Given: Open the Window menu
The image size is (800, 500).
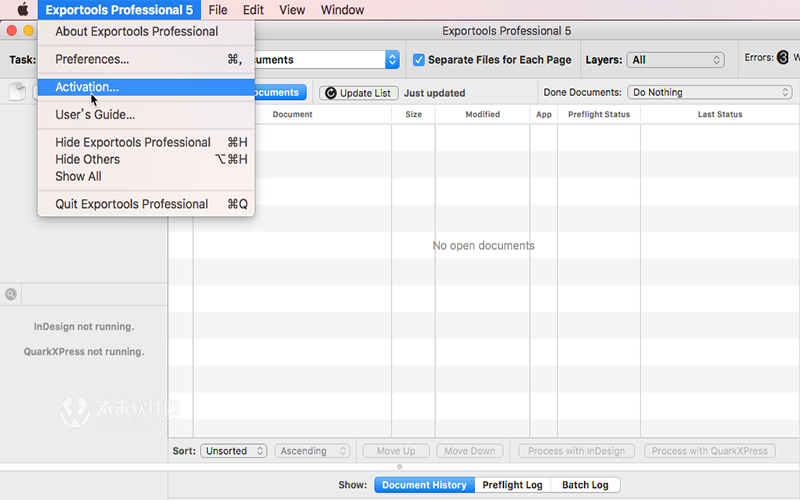Looking at the screenshot, I should click(x=342, y=10).
